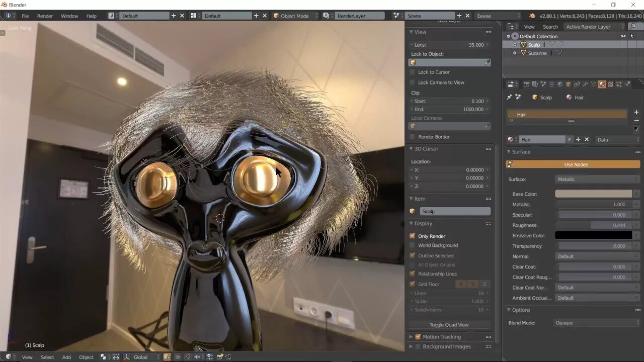
Task: Open the Eevee render engine dropdown
Action: click(x=498, y=16)
